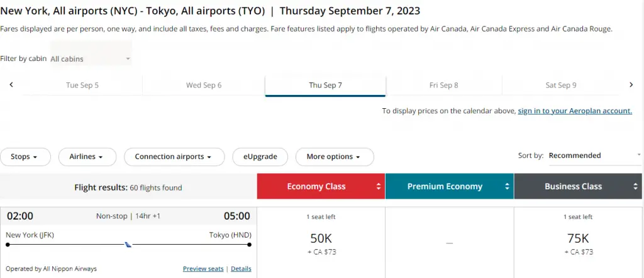Select the Tue Sep 5 date tab
644x278 pixels.
pyautogui.click(x=82, y=86)
